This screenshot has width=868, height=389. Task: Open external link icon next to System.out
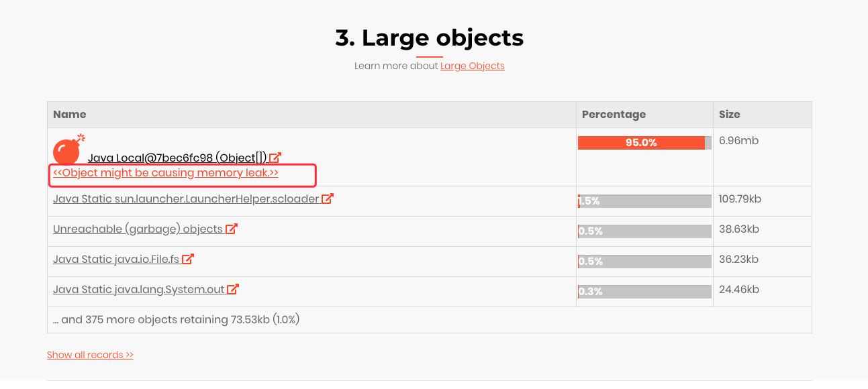click(233, 289)
